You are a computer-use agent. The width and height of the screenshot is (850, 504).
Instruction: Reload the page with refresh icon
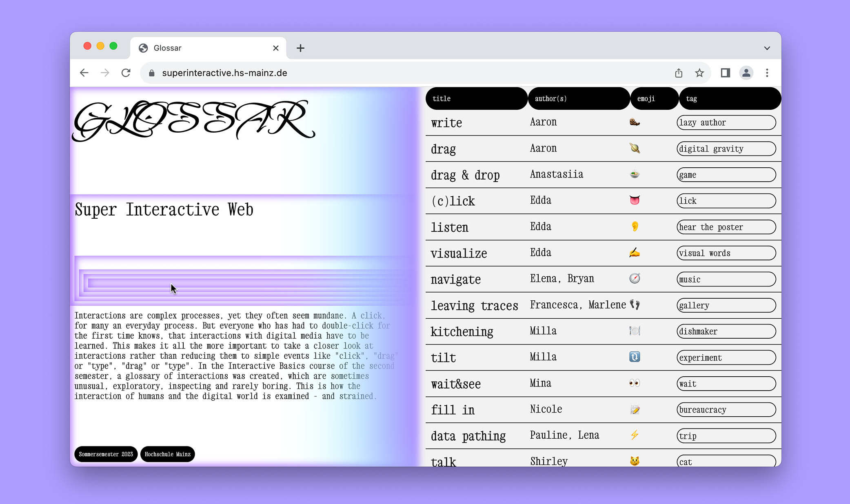tap(126, 73)
